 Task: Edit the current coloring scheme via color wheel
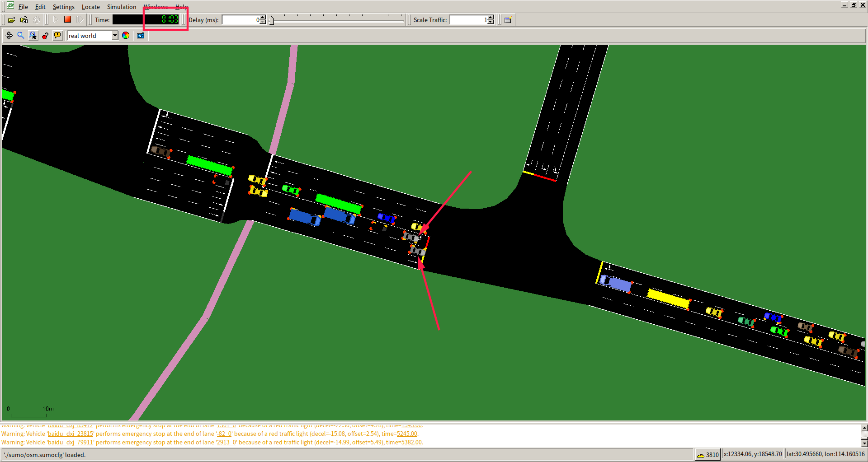pos(126,36)
